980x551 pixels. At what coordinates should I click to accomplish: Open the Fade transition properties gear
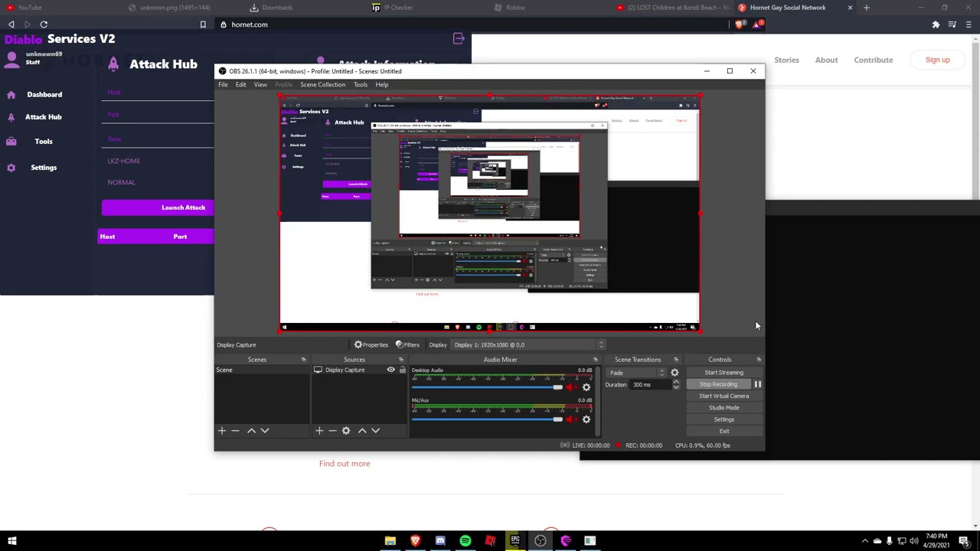675,373
